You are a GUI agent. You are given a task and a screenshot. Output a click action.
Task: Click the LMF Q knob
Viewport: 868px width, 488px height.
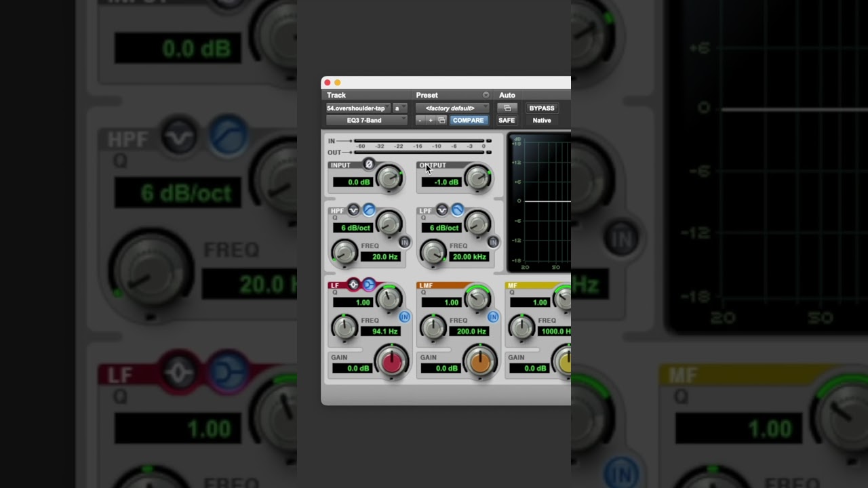pyautogui.click(x=478, y=298)
